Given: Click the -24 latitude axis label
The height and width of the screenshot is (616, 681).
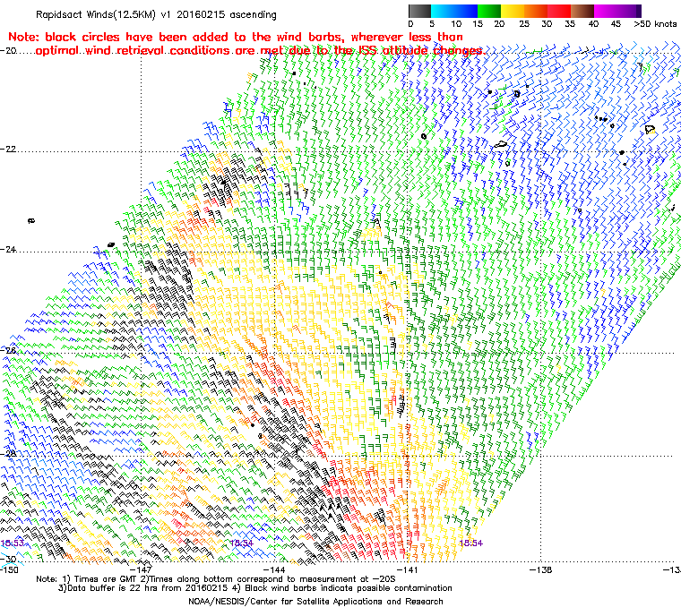Looking at the screenshot, I should click(x=9, y=249).
